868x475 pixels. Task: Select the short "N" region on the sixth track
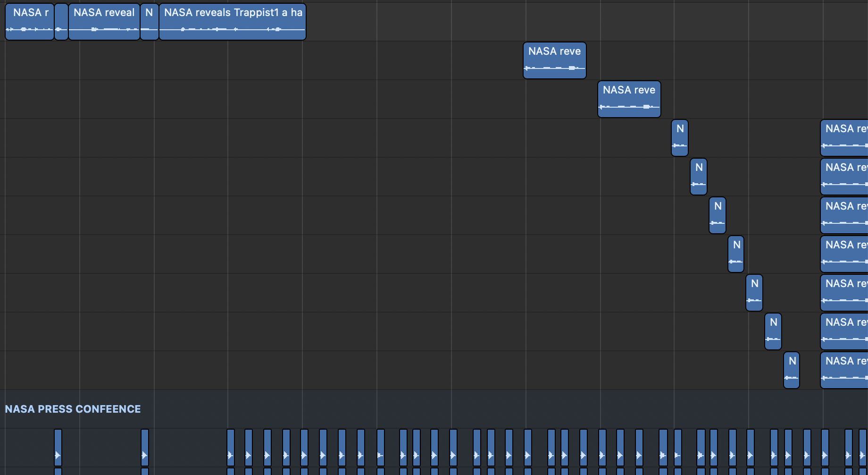(717, 215)
